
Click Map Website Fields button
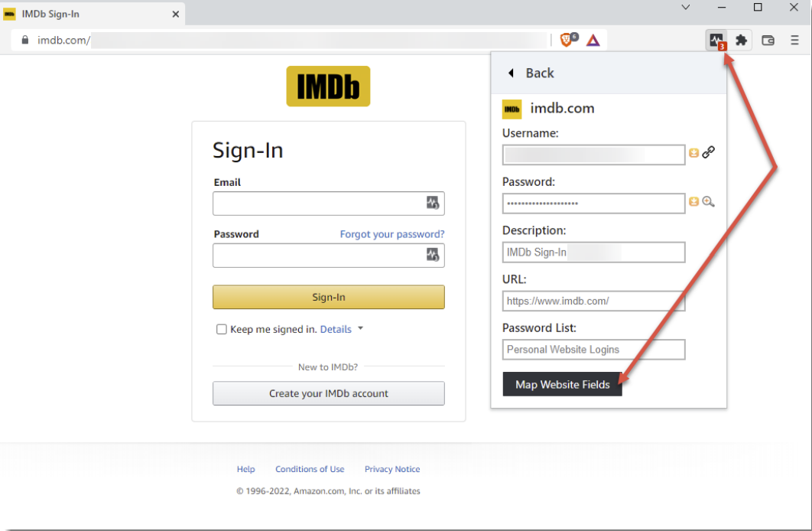tap(563, 384)
